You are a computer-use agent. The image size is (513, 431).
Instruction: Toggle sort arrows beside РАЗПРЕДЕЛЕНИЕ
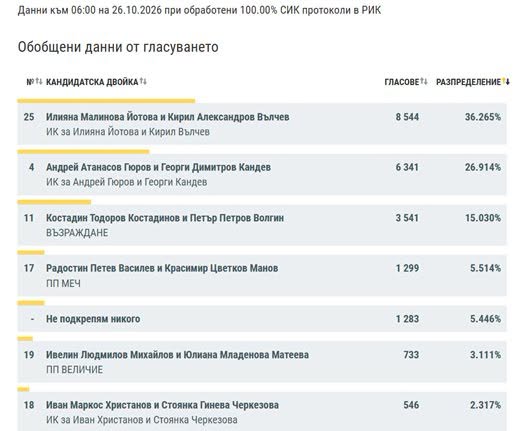point(506,81)
